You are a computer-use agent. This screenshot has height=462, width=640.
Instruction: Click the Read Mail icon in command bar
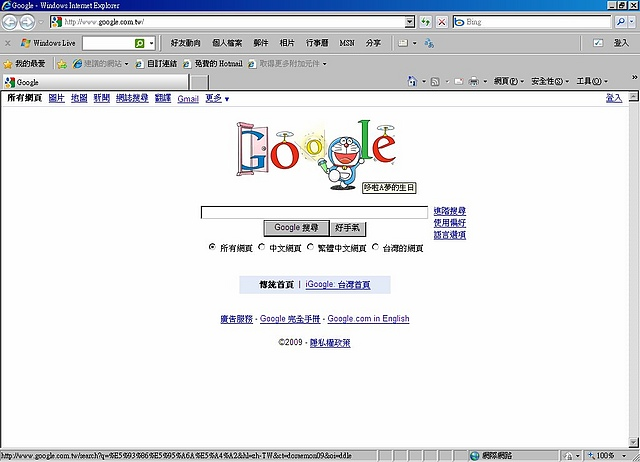459,82
